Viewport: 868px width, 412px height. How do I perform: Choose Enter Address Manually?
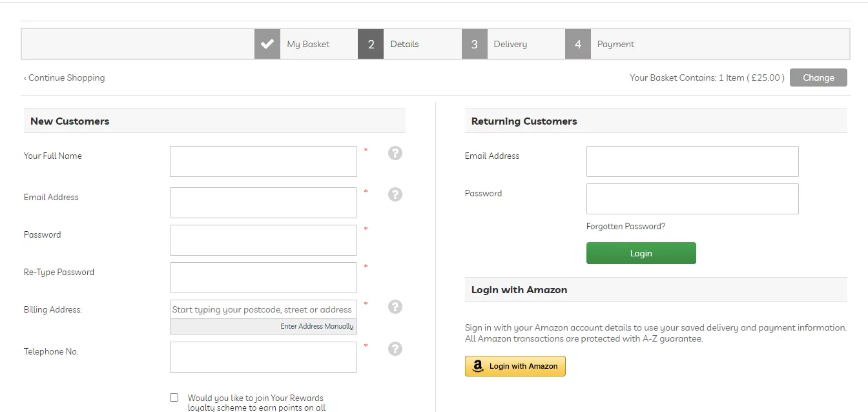coord(317,326)
